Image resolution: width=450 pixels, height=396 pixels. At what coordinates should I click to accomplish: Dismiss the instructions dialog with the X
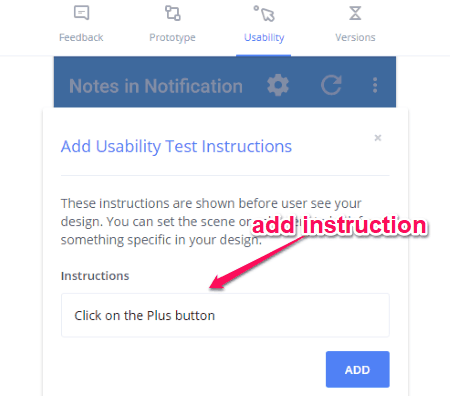(x=378, y=138)
